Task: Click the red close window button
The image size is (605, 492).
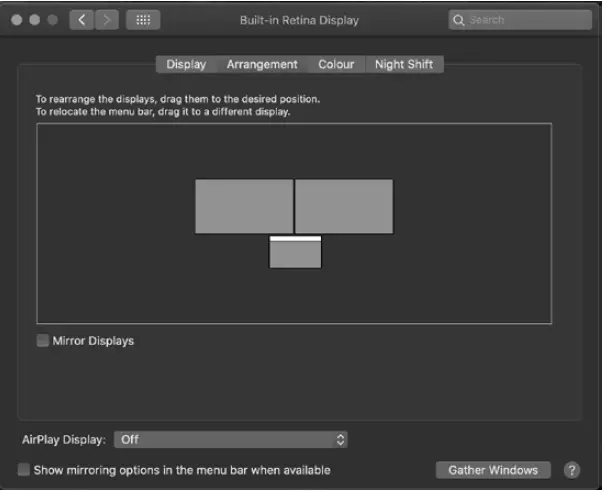Action: click(17, 20)
